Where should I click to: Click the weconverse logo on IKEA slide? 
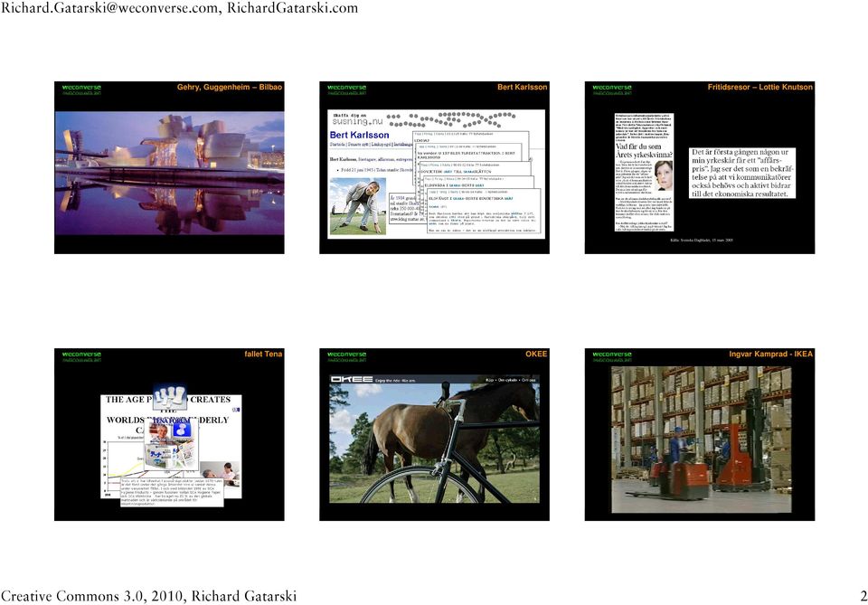[612, 356]
